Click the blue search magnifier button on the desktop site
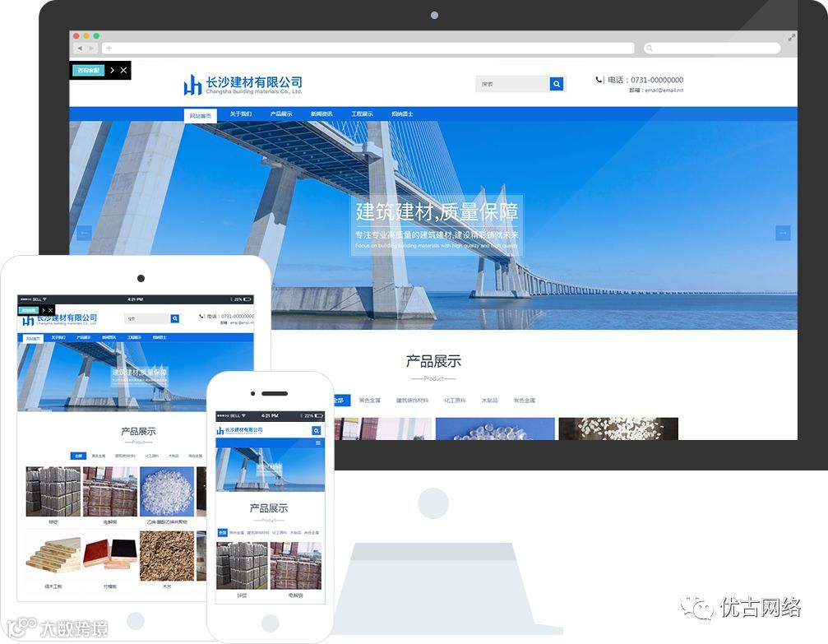 coord(557,84)
